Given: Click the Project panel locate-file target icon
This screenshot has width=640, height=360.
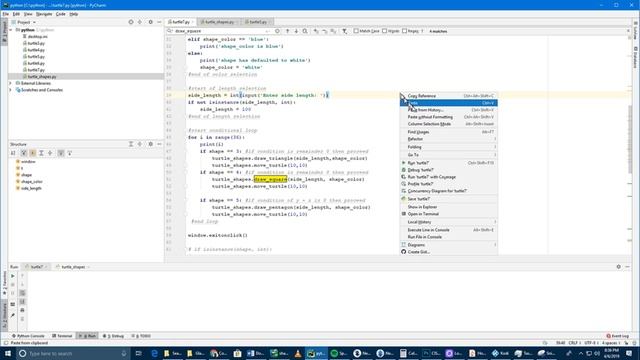Looking at the screenshot, I should pos(131,22).
